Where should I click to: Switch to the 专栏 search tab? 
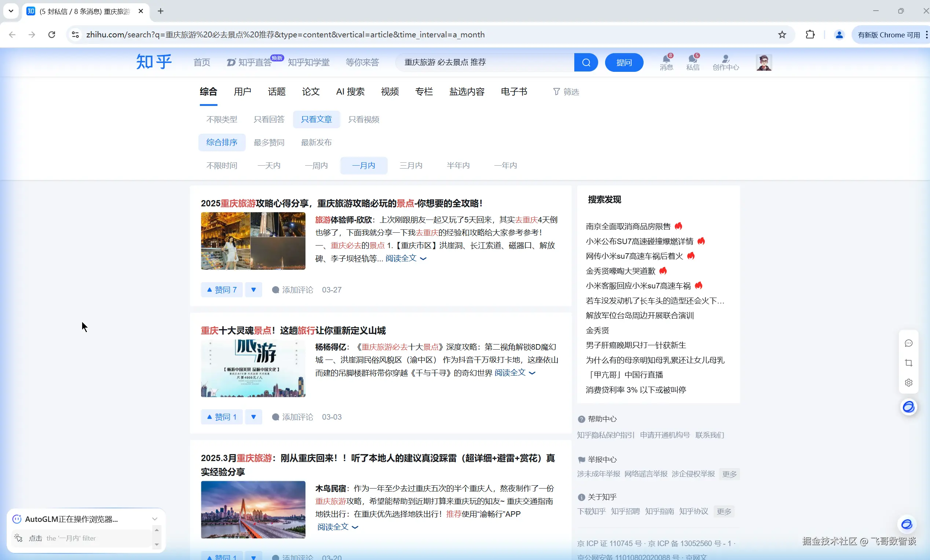click(x=424, y=92)
